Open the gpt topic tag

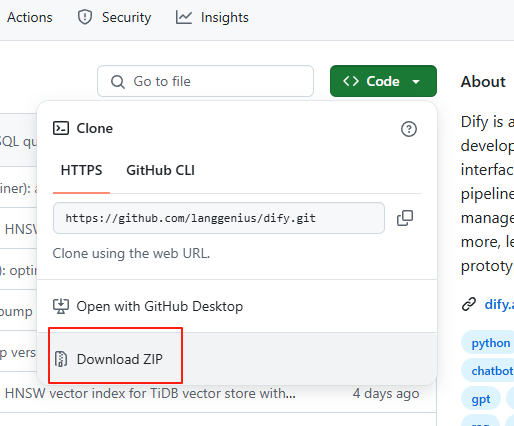coord(481,399)
